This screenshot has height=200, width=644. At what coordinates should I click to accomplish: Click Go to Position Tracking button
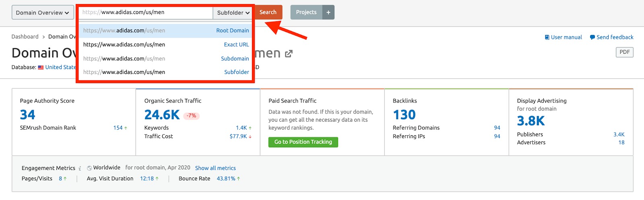pyautogui.click(x=303, y=142)
